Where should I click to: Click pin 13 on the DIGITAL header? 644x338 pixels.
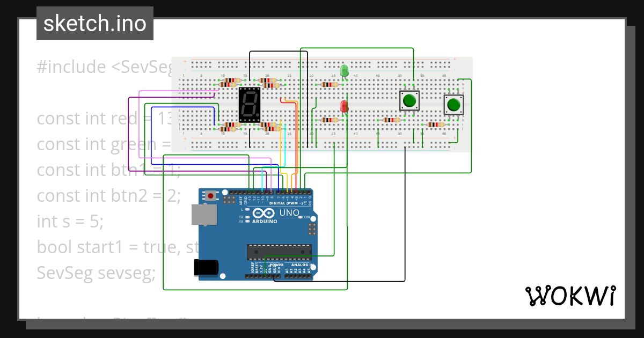pyautogui.click(x=250, y=194)
